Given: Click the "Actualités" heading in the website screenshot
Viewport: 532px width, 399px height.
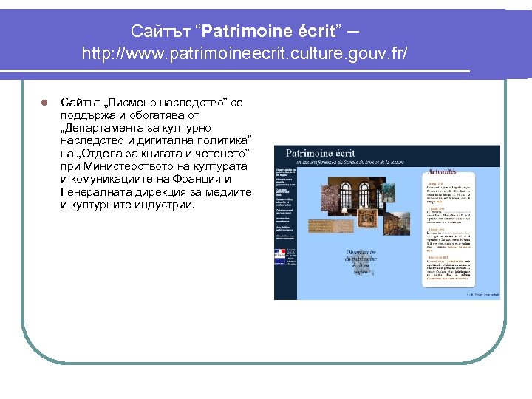Looking at the screenshot, I should [442, 171].
